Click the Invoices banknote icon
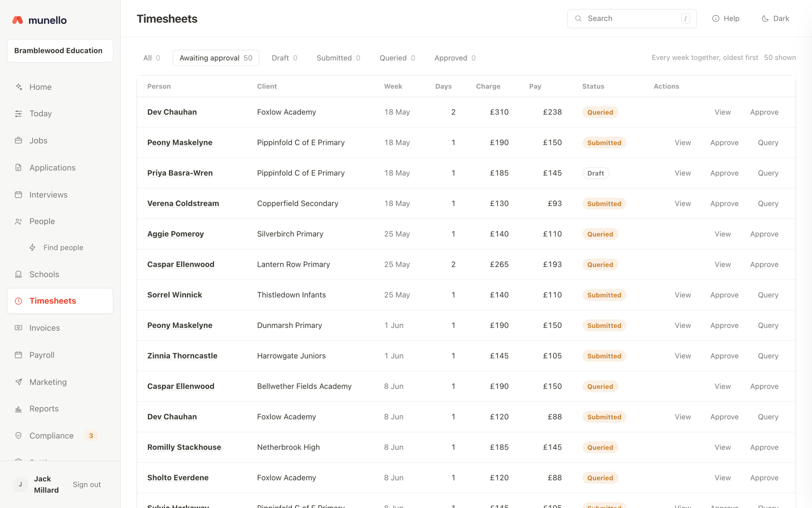Image resolution: width=812 pixels, height=508 pixels. tap(18, 328)
